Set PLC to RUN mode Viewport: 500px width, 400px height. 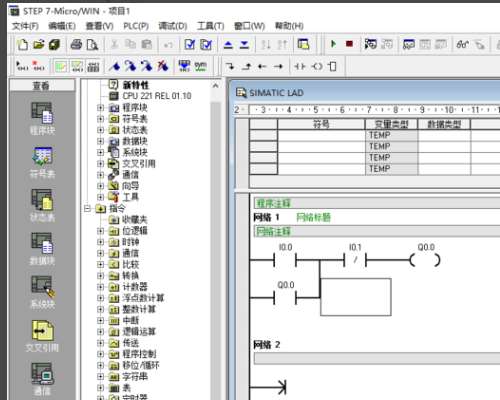[x=333, y=44]
